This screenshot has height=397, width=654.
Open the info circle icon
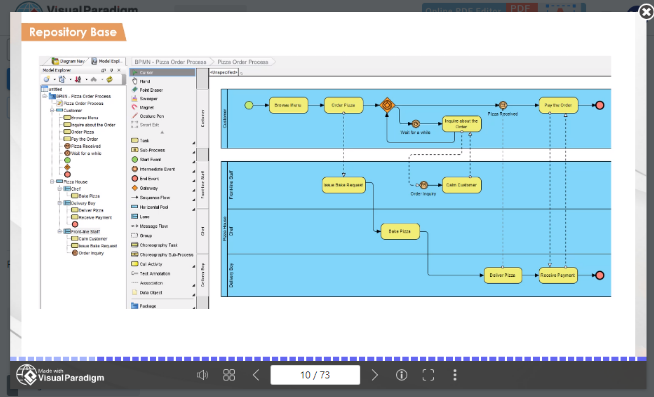click(401, 375)
